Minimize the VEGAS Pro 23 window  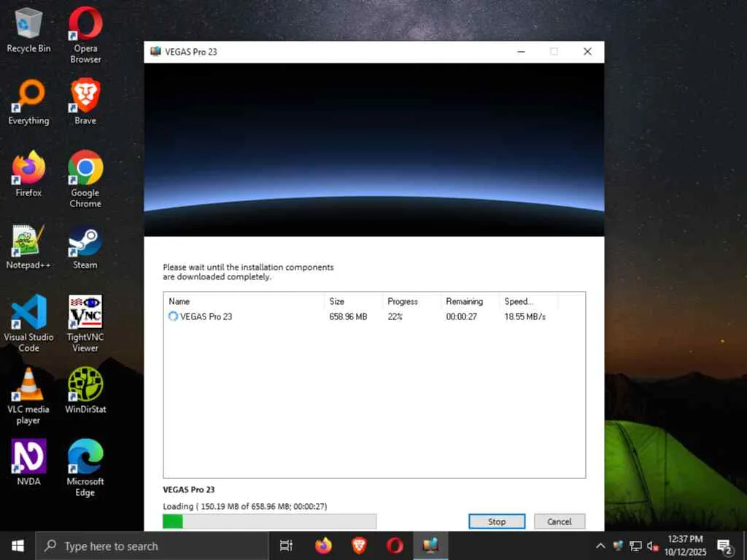[x=521, y=52]
